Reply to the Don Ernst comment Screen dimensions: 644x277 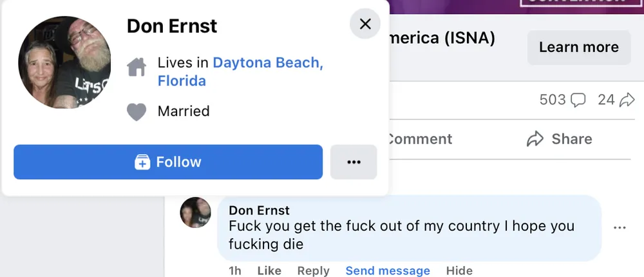pos(313,271)
